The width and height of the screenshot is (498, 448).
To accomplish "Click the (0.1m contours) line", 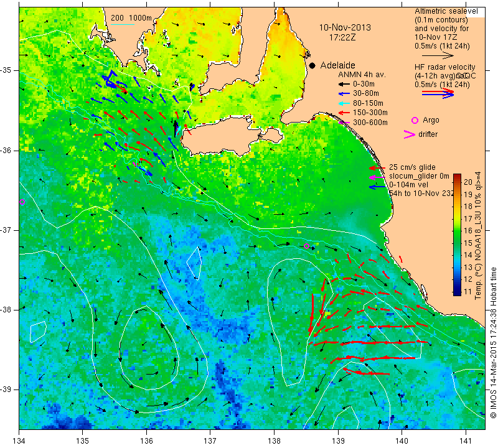I will coord(441,20).
